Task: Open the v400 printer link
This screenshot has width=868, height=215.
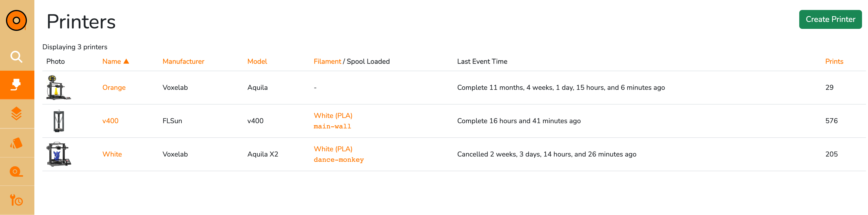Action: coord(110,121)
